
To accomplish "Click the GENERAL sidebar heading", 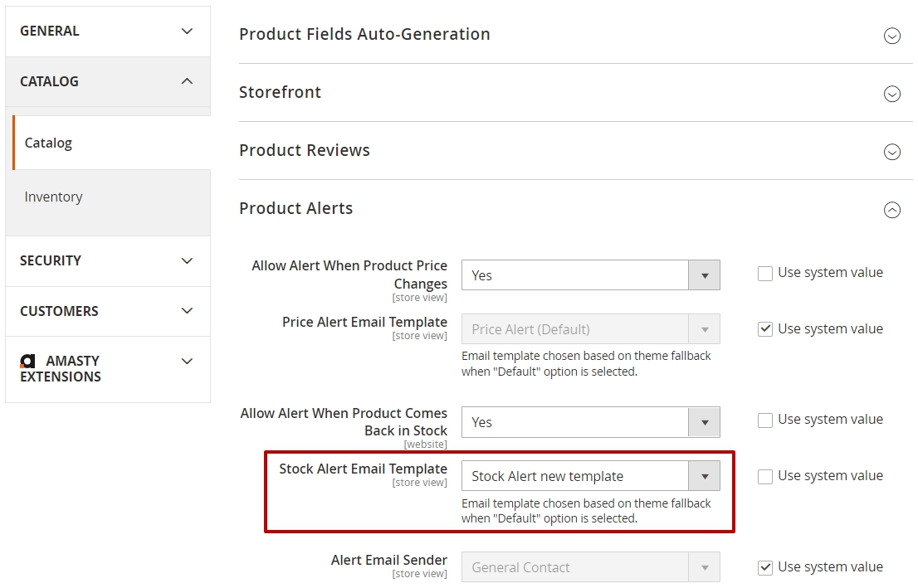I will tap(50, 31).
